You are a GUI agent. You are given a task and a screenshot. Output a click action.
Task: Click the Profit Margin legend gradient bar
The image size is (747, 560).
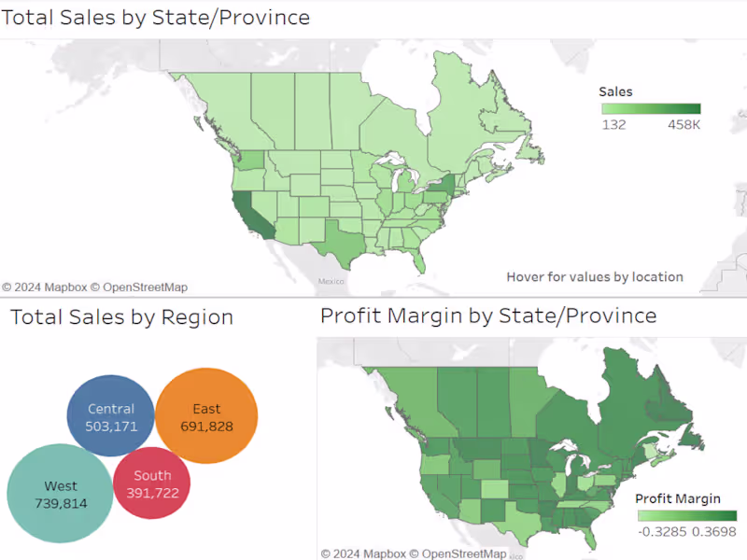[687, 515]
